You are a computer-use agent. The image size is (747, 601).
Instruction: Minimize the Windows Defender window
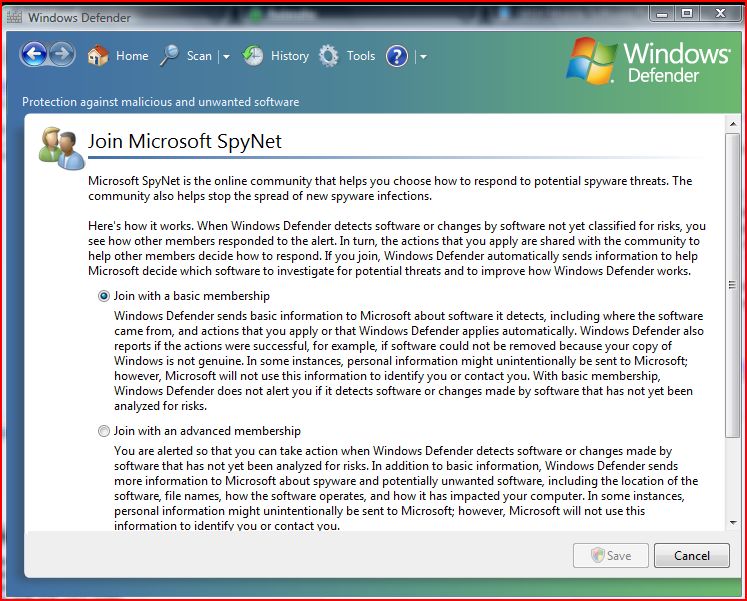pos(662,13)
